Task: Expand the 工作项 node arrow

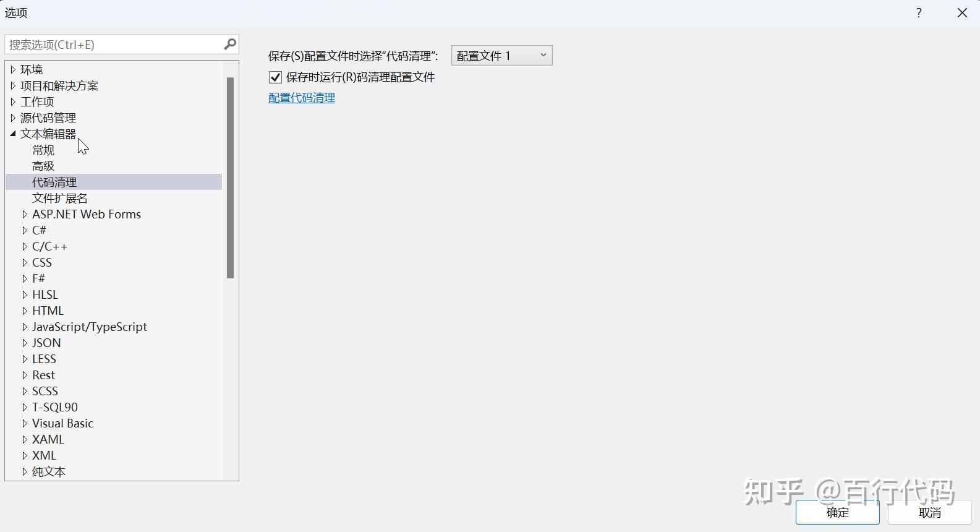Action: coord(13,101)
